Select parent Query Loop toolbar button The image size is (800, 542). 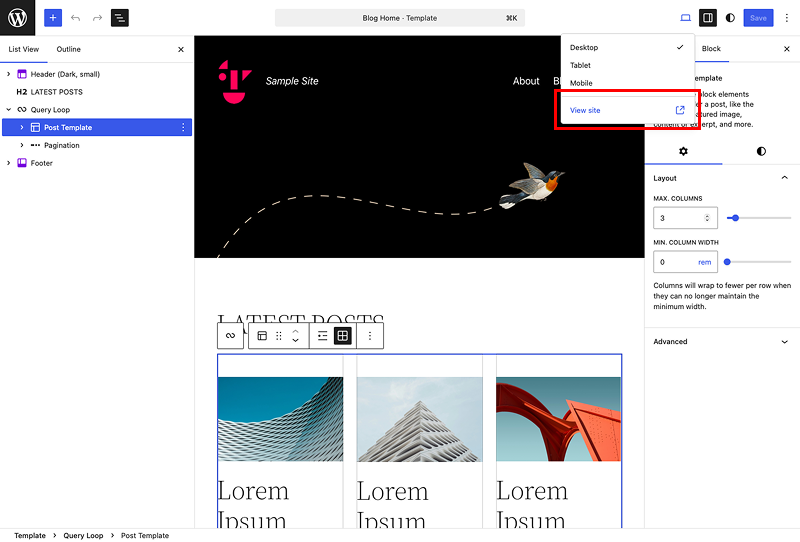[231, 335]
